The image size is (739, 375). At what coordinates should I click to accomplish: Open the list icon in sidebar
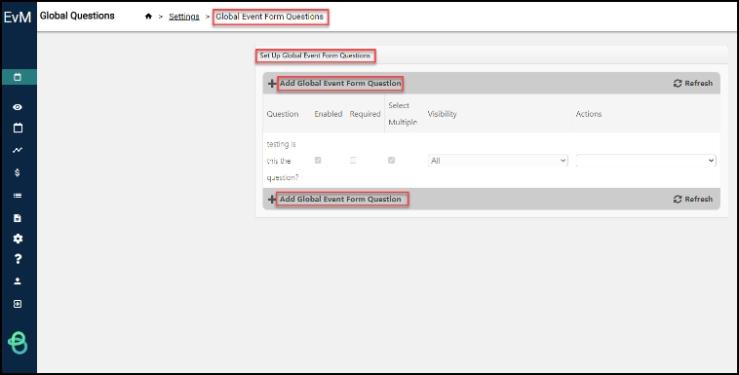[x=17, y=196]
